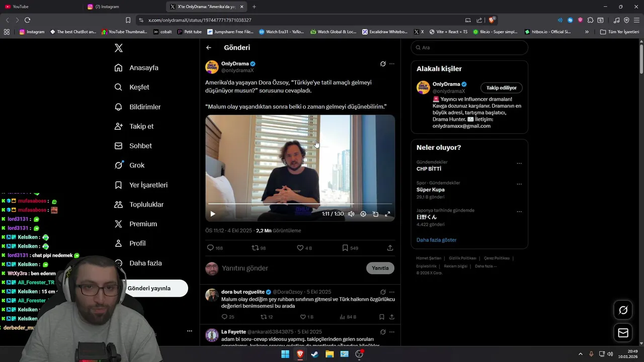644x362 pixels.
Task: Play the video
Action: point(213,214)
